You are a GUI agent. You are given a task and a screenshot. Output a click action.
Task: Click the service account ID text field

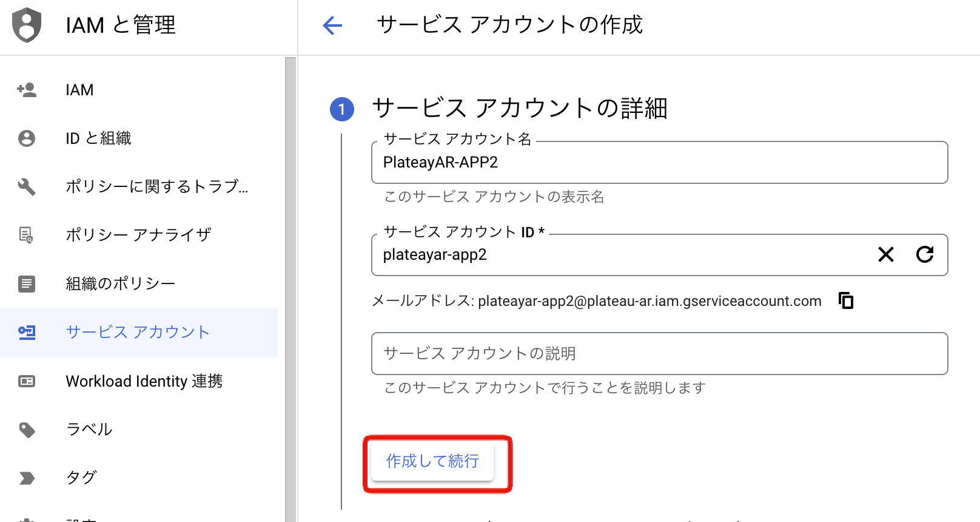619,255
